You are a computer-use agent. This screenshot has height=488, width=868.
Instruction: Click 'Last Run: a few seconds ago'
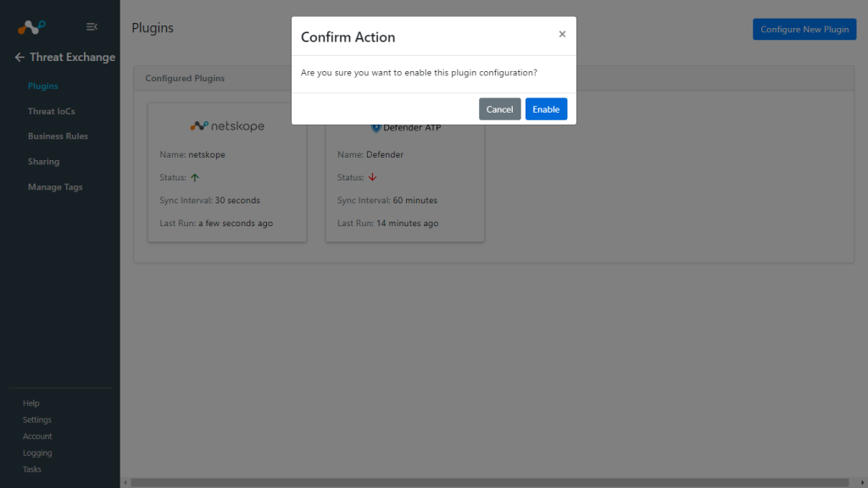[216, 223]
